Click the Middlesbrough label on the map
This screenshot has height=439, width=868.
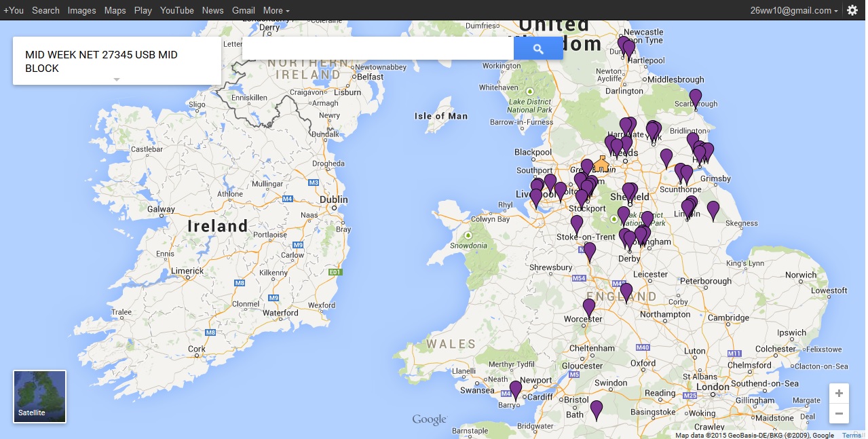click(676, 79)
